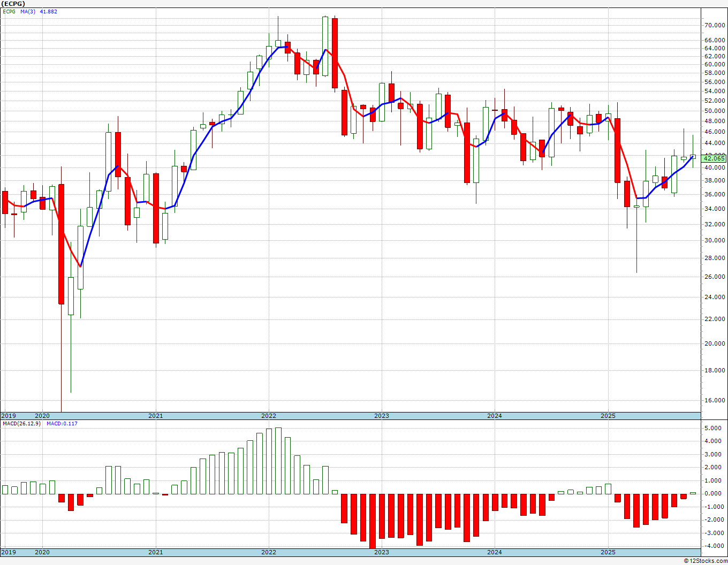Screen dimensions: 728x565
Task: Click the -1.000 MACD axis label
Action: [715, 507]
